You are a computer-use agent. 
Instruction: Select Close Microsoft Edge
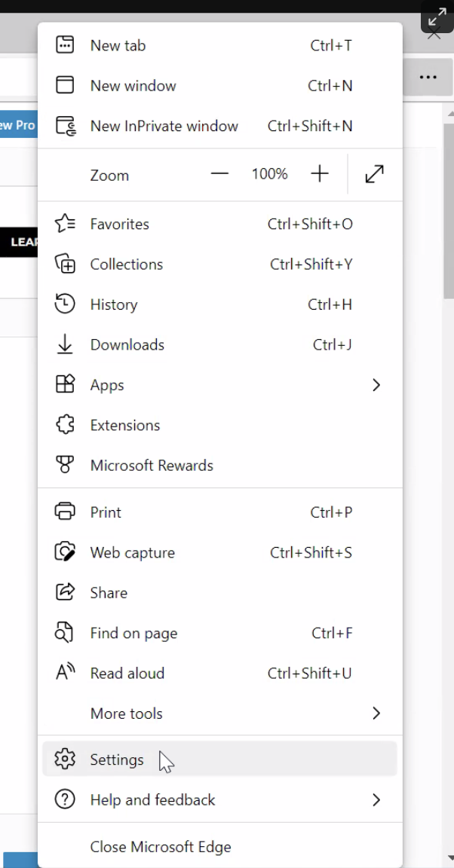point(160,847)
